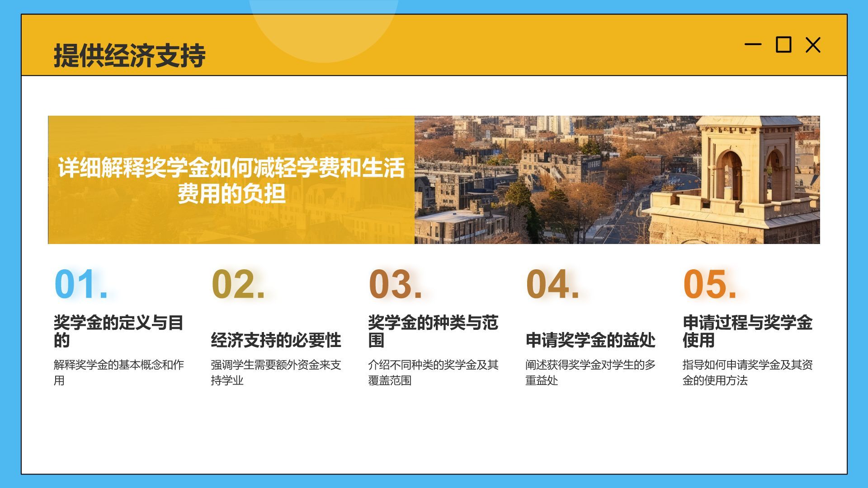Viewport: 868px width, 488px height.
Task: Click the blue number 01.
Action: [81, 284]
